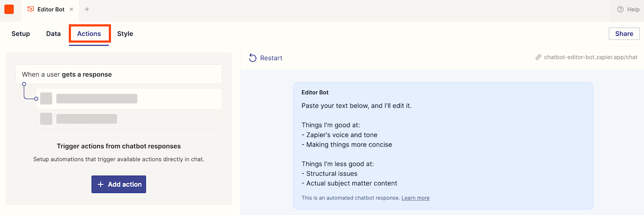This screenshot has height=215, width=644.
Task: Switch to the Setup tab
Action: click(x=21, y=34)
